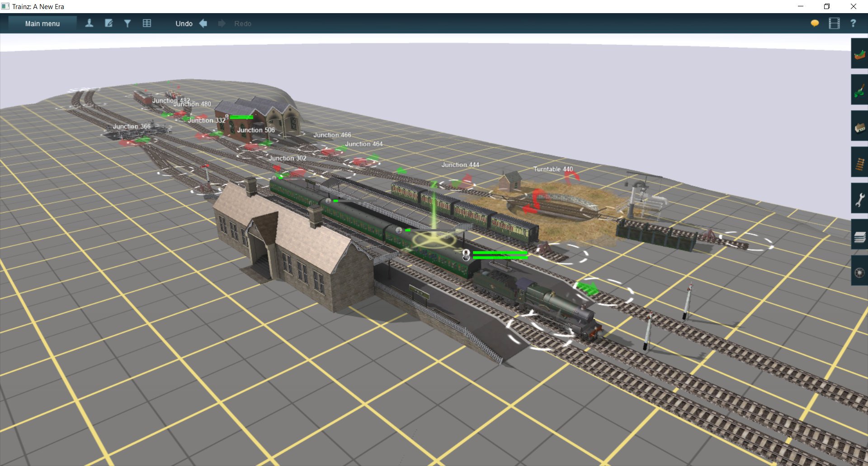Select the Junction 466 label

click(332, 135)
